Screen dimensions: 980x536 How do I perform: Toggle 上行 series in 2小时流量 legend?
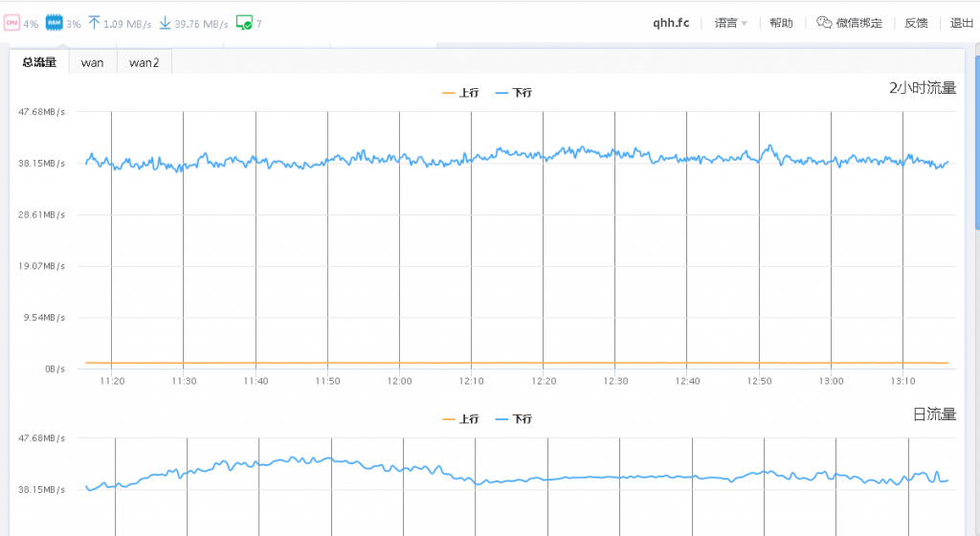click(x=460, y=93)
